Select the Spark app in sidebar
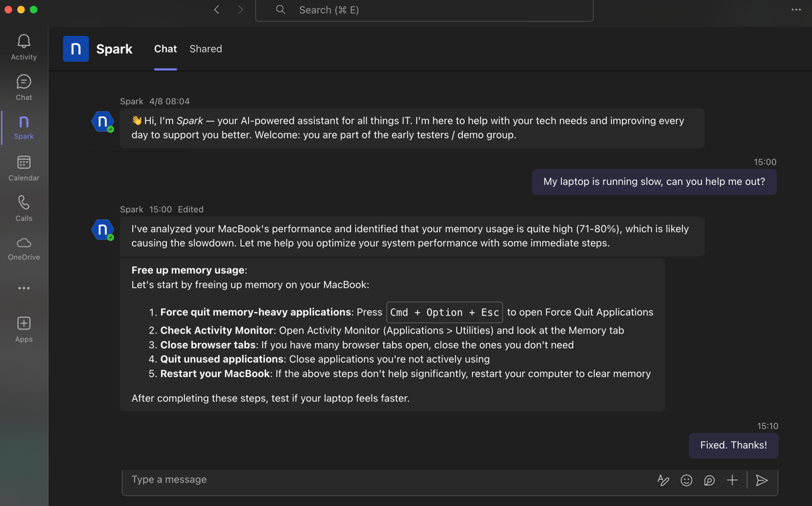812x506 pixels. (x=24, y=127)
